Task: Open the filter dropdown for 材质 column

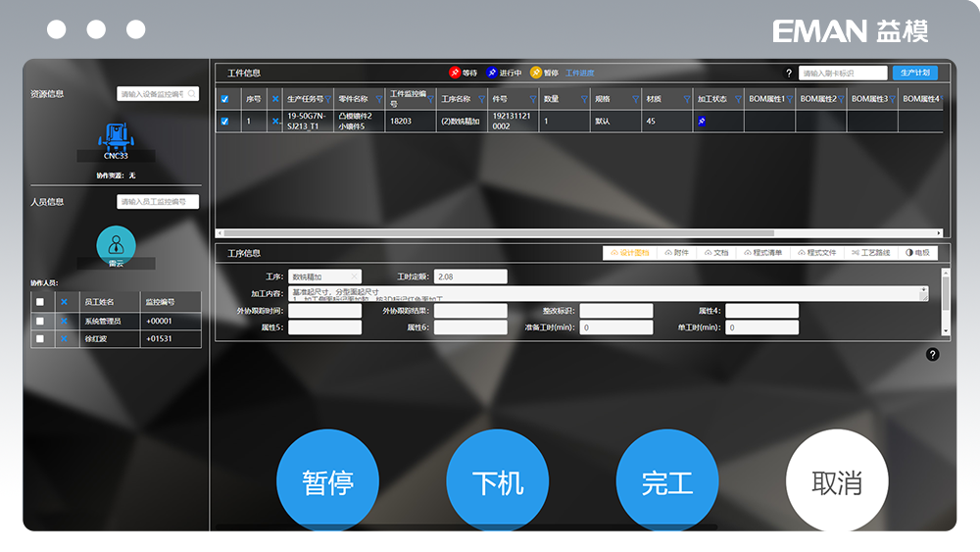Action: [x=685, y=99]
